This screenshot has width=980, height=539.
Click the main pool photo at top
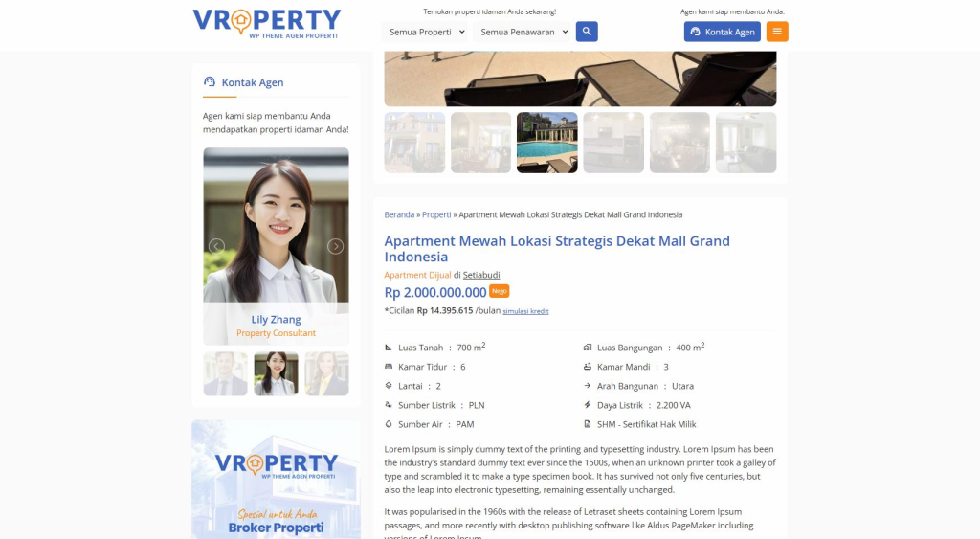click(x=580, y=79)
